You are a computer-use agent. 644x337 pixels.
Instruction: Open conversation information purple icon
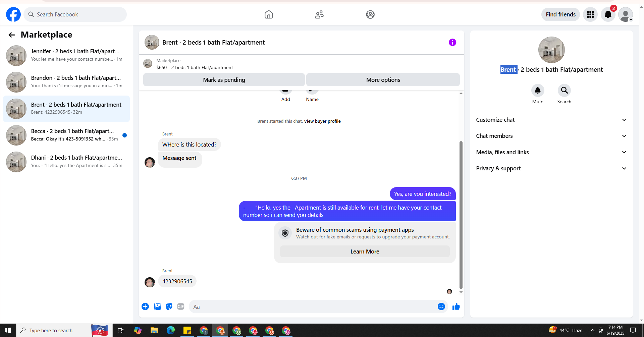452,42
